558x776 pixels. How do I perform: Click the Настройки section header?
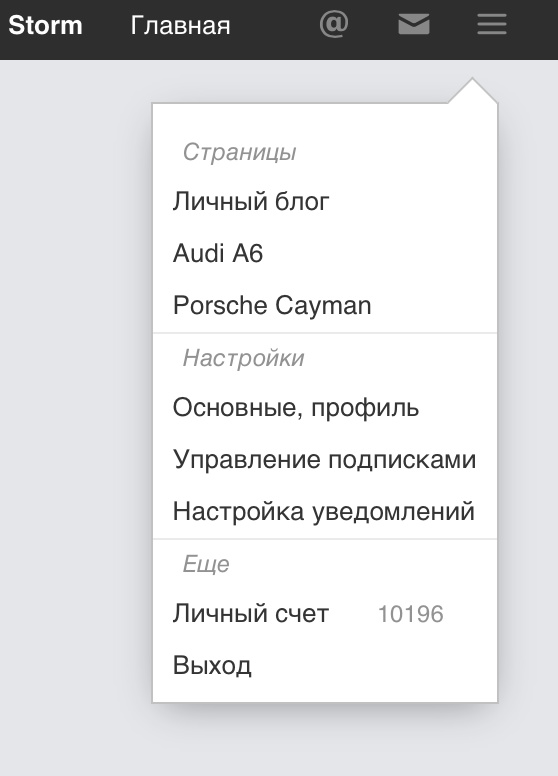(x=243, y=358)
